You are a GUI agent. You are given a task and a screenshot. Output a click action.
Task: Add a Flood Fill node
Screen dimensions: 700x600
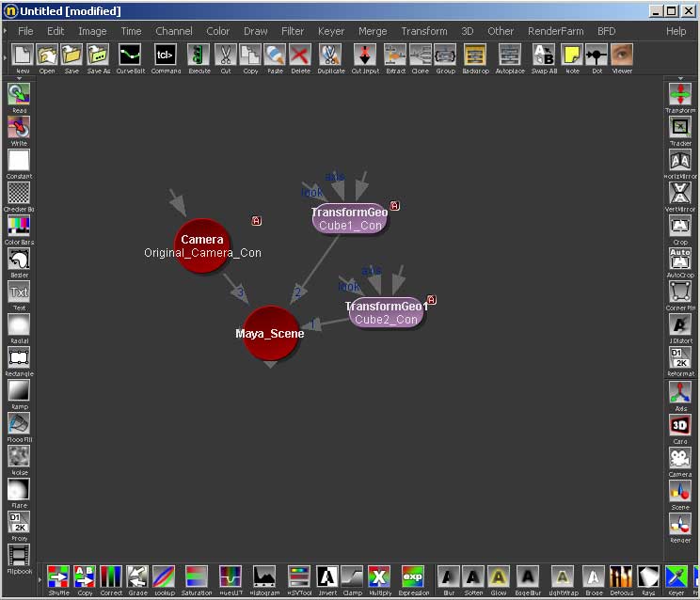(19, 424)
